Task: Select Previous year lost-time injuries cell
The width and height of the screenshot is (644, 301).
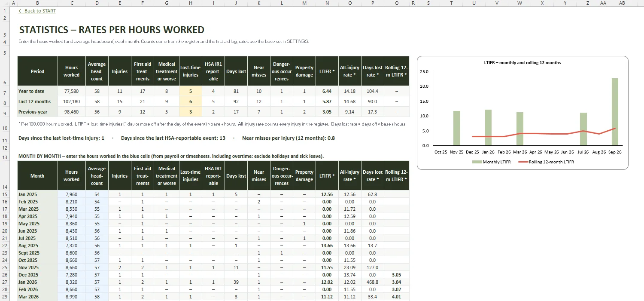Action: pyautogui.click(x=191, y=112)
